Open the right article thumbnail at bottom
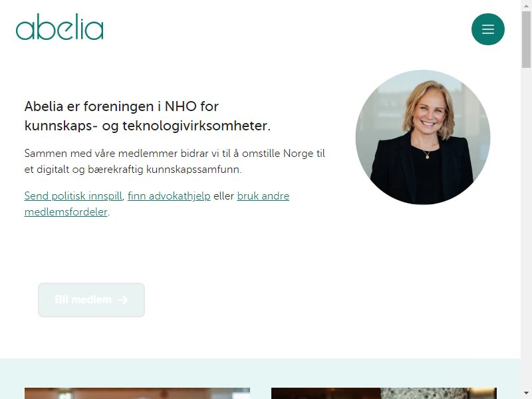Image resolution: width=532 pixels, height=399 pixels. (x=384, y=394)
